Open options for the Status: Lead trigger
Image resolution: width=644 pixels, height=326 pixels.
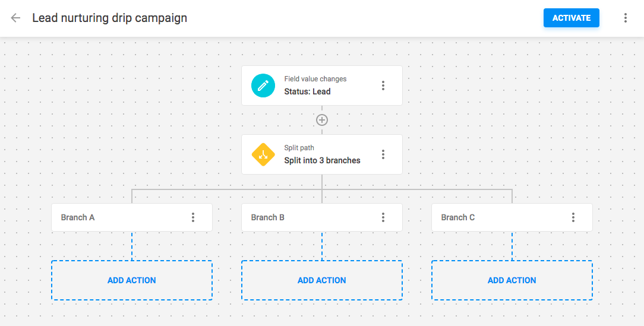[383, 86]
